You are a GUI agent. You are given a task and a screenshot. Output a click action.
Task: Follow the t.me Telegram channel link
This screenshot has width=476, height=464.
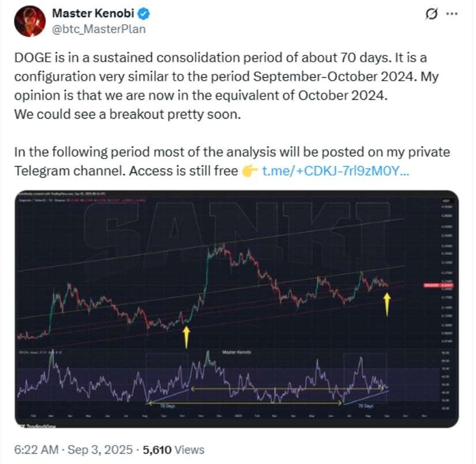[x=336, y=171]
